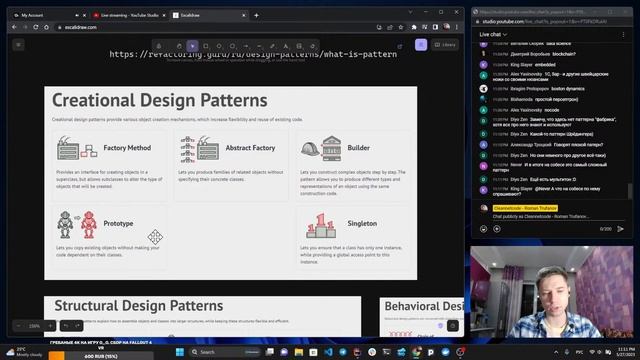Reload the Excalidraw page
Viewport: 640px width, 360px height.
36,27
